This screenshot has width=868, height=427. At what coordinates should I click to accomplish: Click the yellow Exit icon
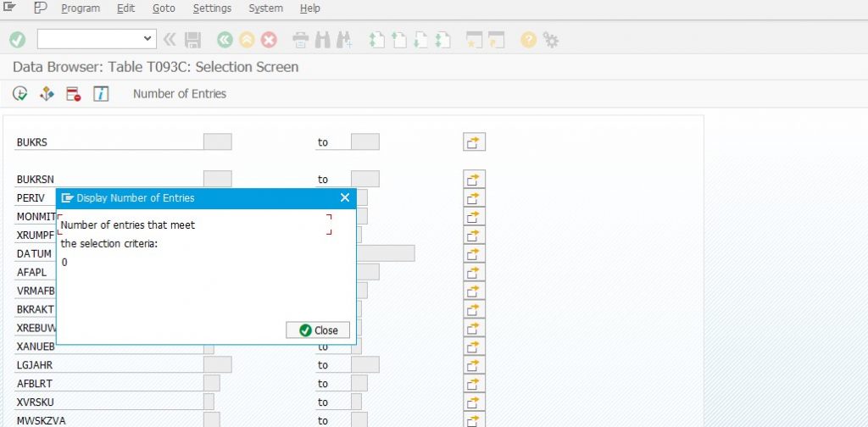click(247, 40)
